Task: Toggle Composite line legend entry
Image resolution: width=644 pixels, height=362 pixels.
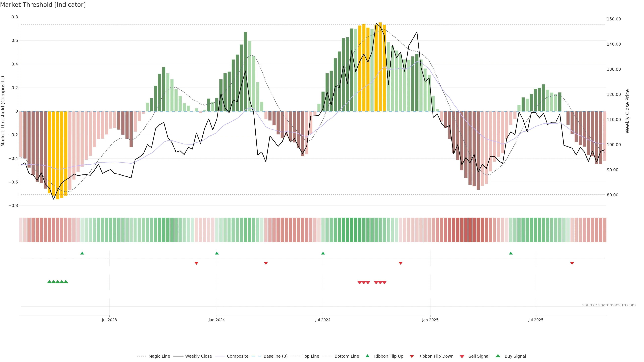Action: tap(237, 356)
